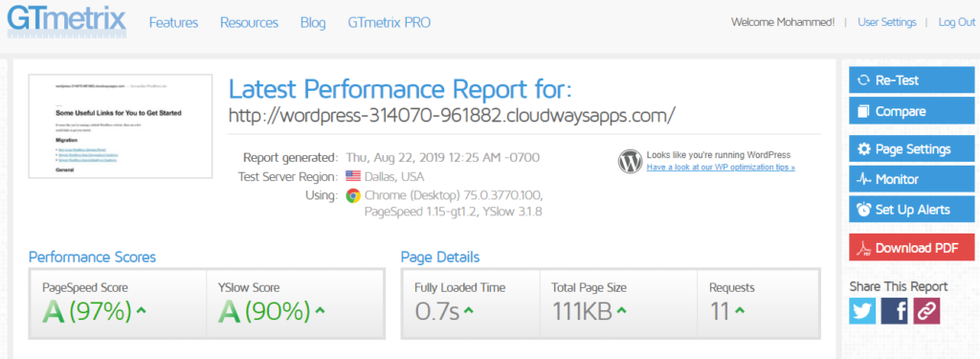Screen dimensions: 980x359
Task: Open the Compare button
Action: pyautogui.click(x=912, y=111)
